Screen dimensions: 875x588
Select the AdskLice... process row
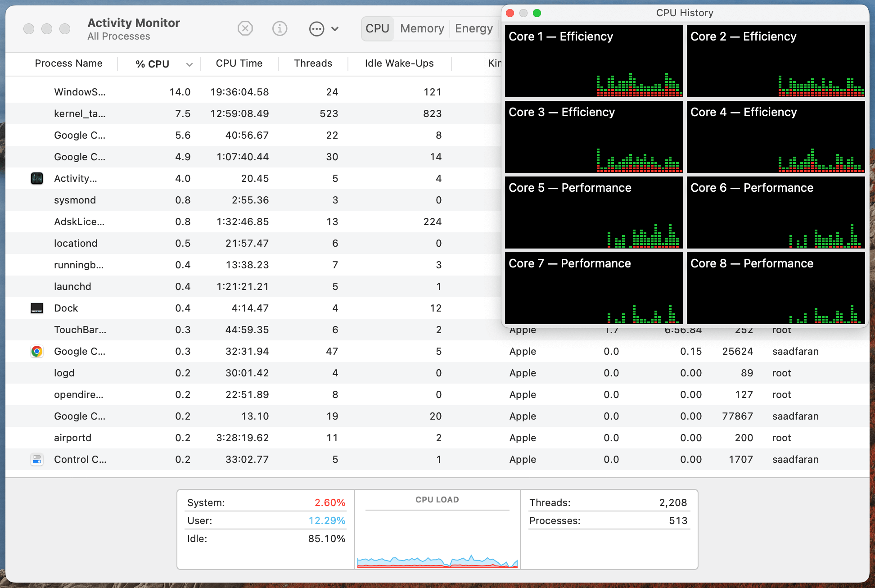coord(253,222)
